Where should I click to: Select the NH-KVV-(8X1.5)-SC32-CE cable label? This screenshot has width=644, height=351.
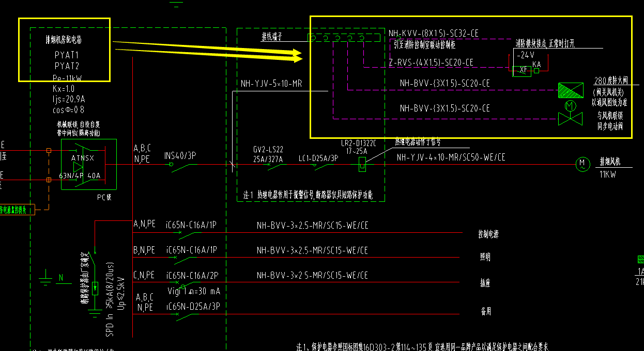[434, 34]
